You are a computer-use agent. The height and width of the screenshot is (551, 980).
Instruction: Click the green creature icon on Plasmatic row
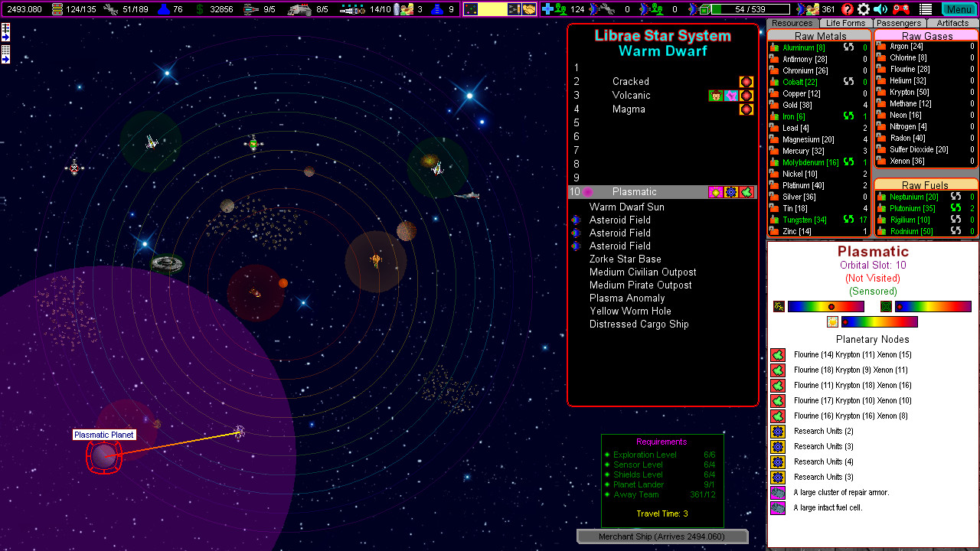pos(746,192)
